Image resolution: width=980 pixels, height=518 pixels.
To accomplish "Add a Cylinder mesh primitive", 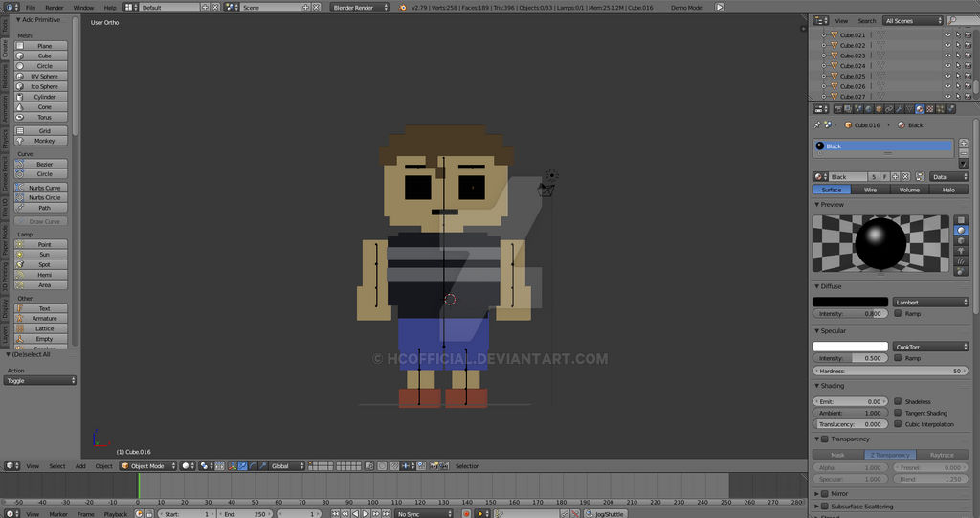I will 40,97.
